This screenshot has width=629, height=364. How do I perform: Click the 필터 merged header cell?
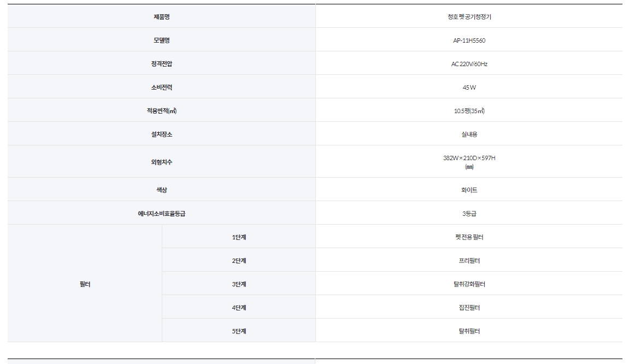pos(85,283)
